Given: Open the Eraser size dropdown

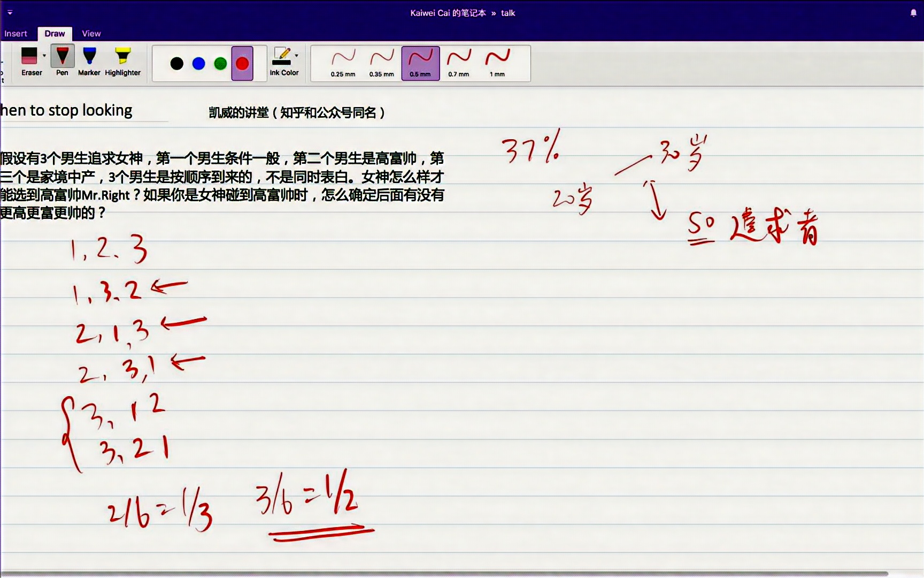Looking at the screenshot, I should (x=44, y=55).
